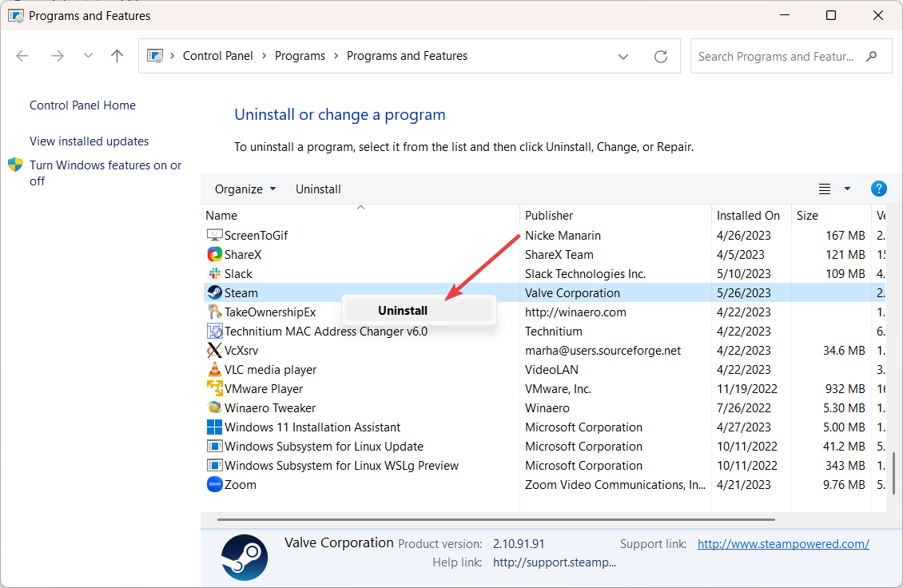Screen dimensions: 903x588
Task: Click the search magnifier icon
Action: pos(871,57)
